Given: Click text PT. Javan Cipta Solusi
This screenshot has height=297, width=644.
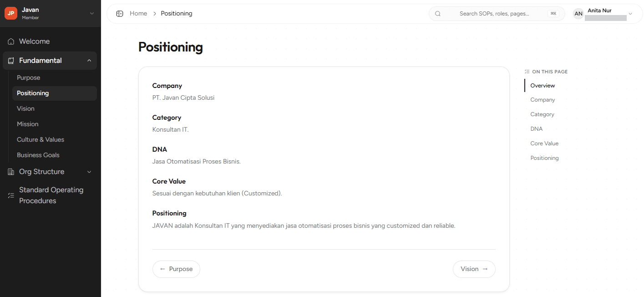Looking at the screenshot, I should pos(183,97).
